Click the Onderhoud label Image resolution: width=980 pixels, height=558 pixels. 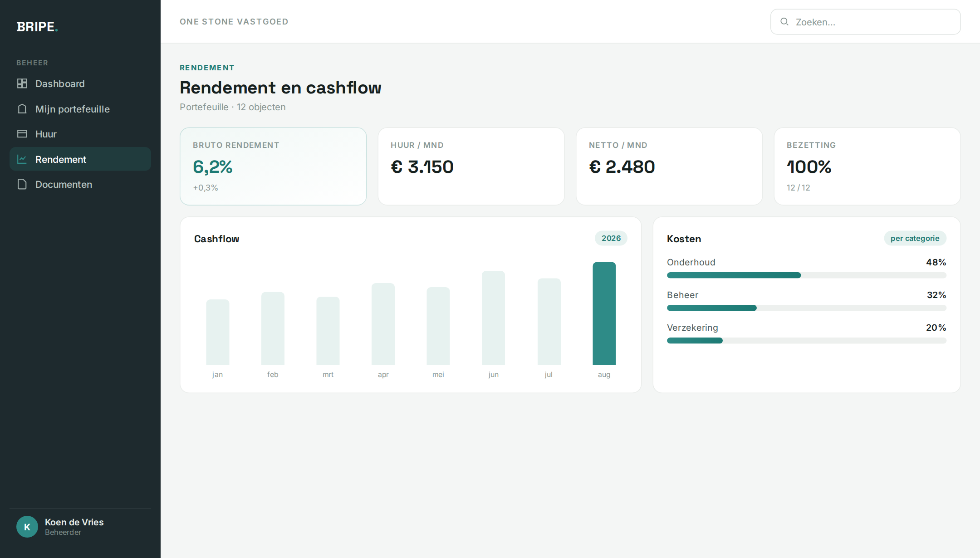point(691,262)
